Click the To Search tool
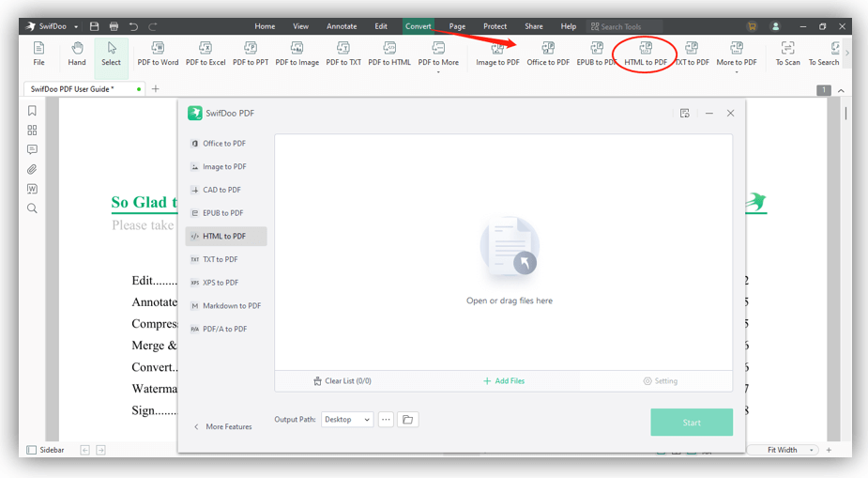The height and width of the screenshot is (478, 868). click(x=824, y=54)
